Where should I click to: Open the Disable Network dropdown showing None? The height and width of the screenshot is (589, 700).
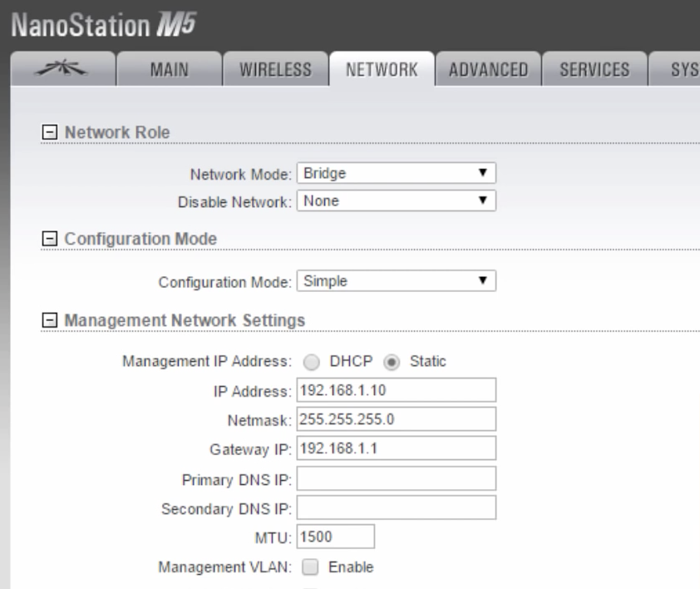[397, 200]
